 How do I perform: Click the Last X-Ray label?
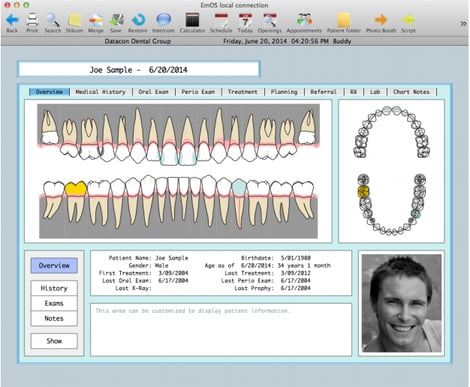(133, 288)
